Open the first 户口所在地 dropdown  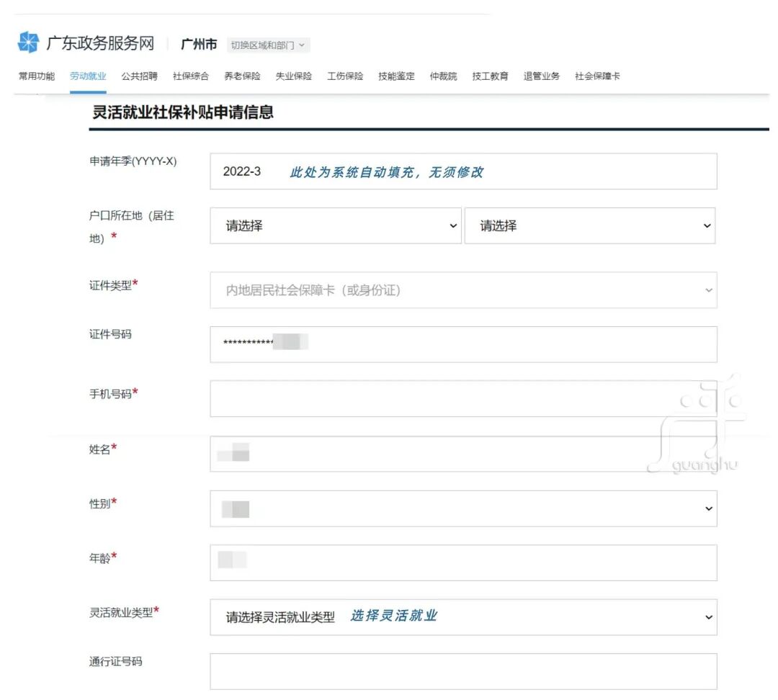coord(335,225)
